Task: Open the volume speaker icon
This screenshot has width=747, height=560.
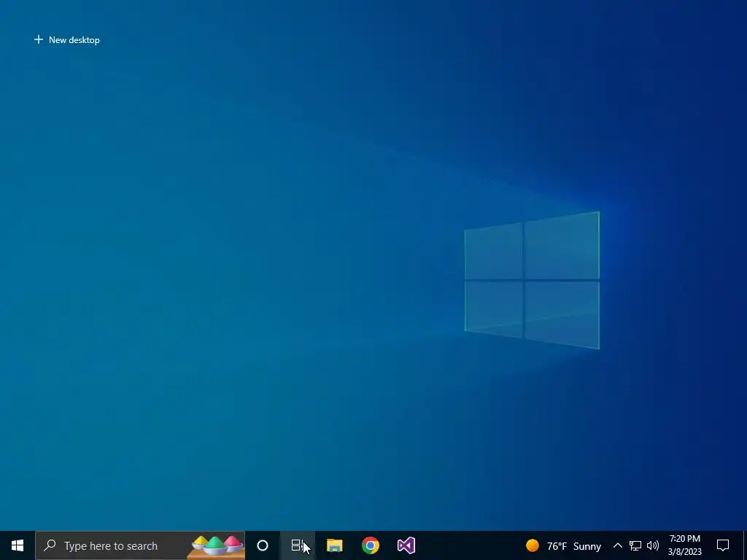Action: pyautogui.click(x=653, y=545)
